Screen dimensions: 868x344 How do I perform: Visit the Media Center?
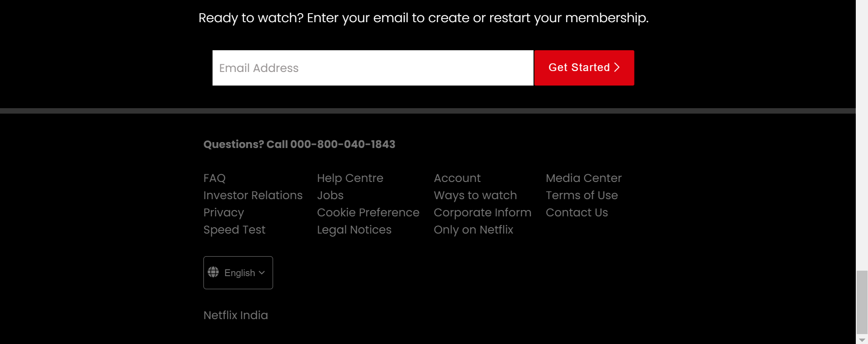pos(584,178)
